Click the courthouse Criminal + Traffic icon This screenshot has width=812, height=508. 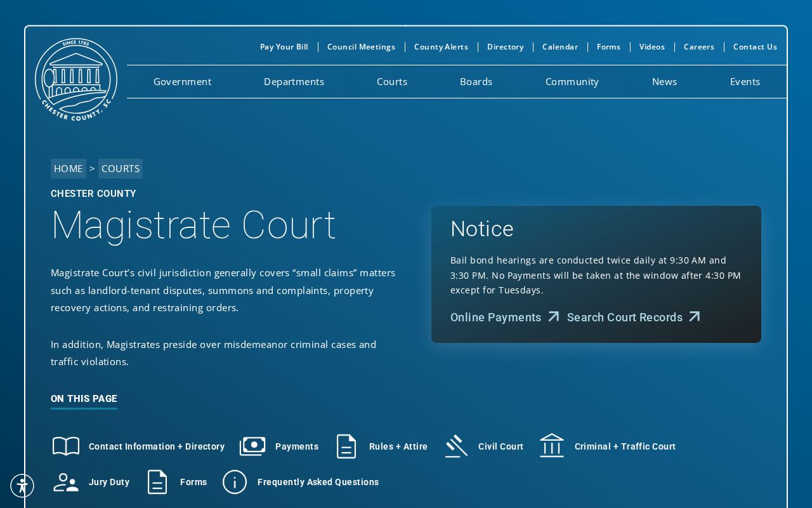pyautogui.click(x=552, y=445)
